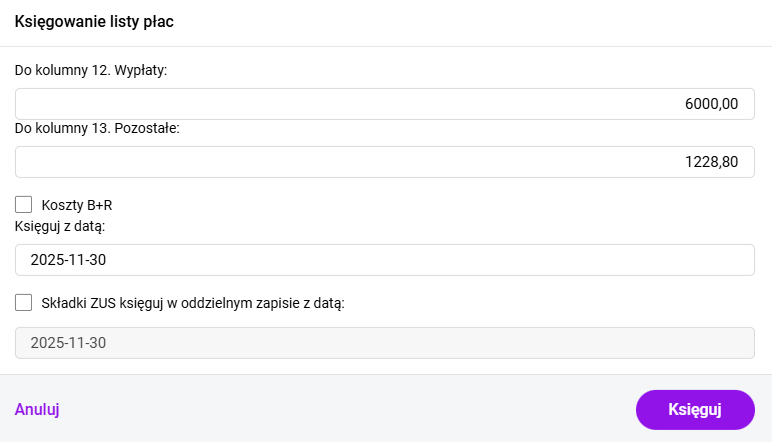Click the "Księguj z datą:" label
Image resolution: width=772 pixels, height=442 pixels.
click(x=60, y=226)
